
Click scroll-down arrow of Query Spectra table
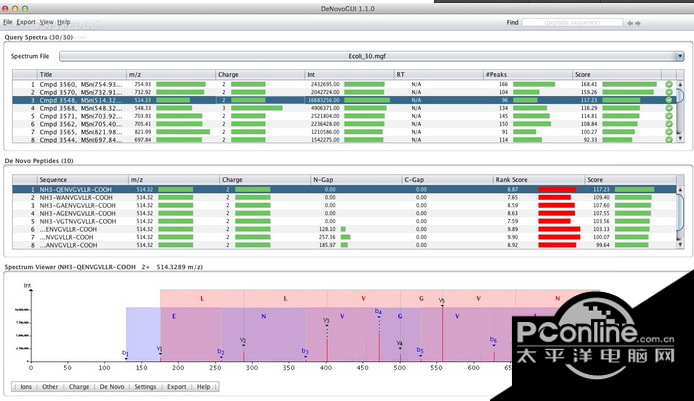(680, 139)
